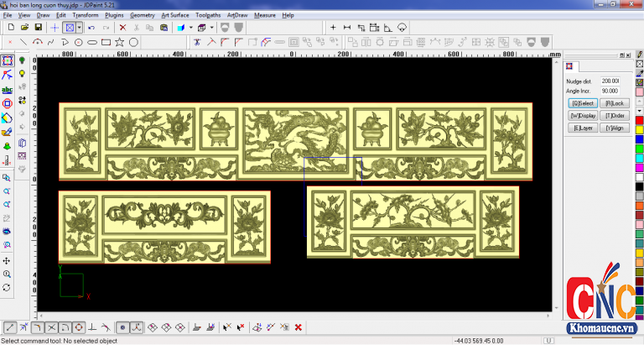Toggle the light bulb visibility icon
The image size is (644, 345).
[x=23, y=73]
